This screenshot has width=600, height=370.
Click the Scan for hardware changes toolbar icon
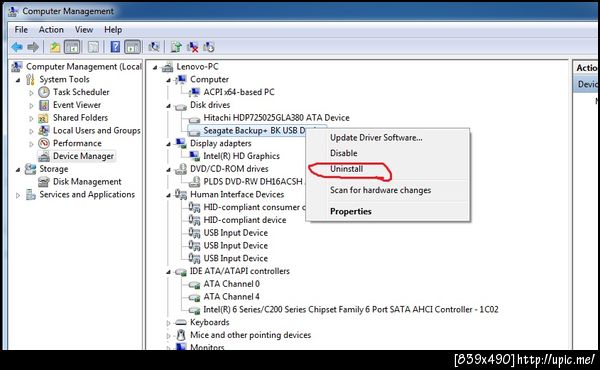154,47
